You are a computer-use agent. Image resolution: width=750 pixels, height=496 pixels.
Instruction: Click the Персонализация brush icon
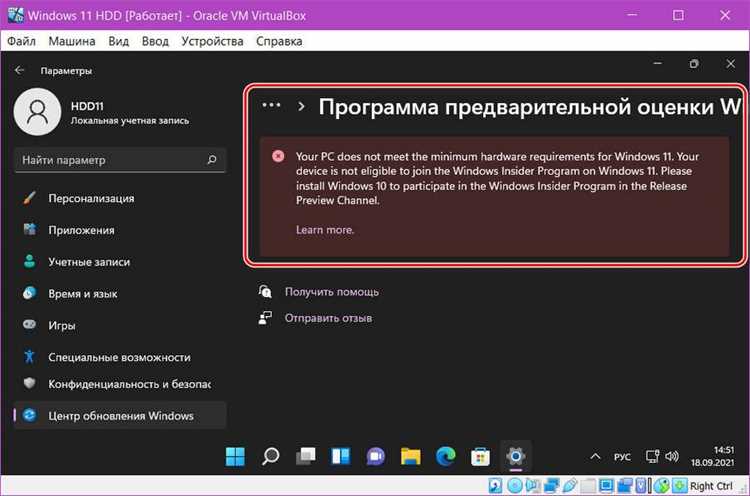[29, 198]
